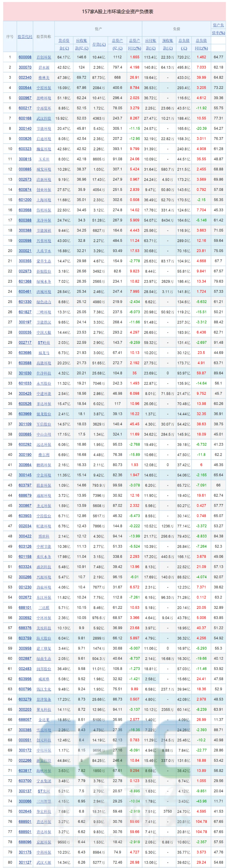This screenshot has width=229, height=868.
Task: Select total assets value 1112 for 600008
Action: click(117, 57)
